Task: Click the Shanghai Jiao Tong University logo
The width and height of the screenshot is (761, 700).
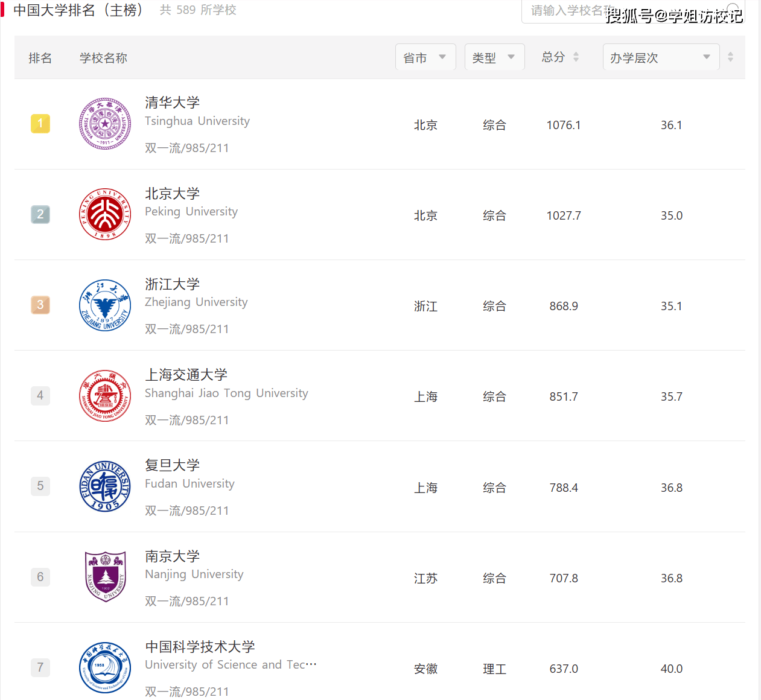Action: pyautogui.click(x=105, y=395)
